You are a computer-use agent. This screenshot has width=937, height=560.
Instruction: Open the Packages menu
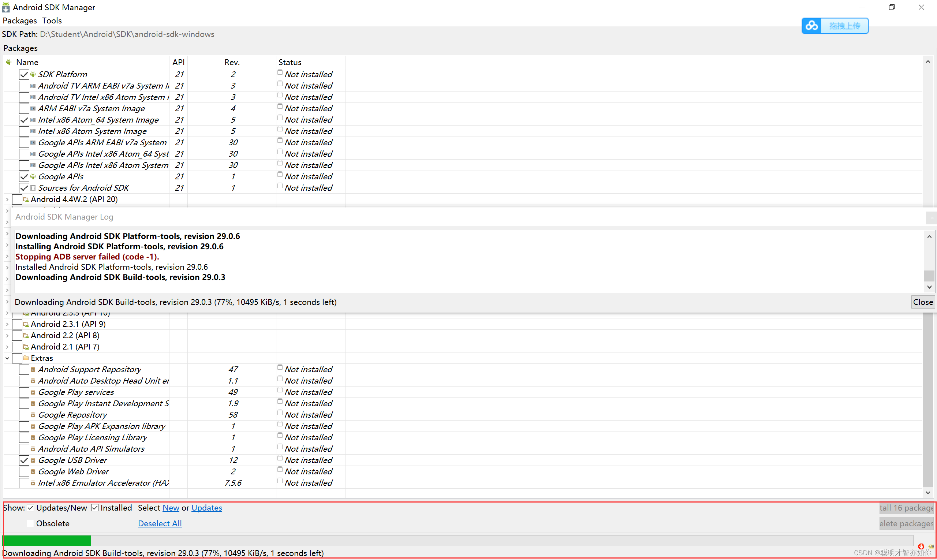tap(20, 20)
